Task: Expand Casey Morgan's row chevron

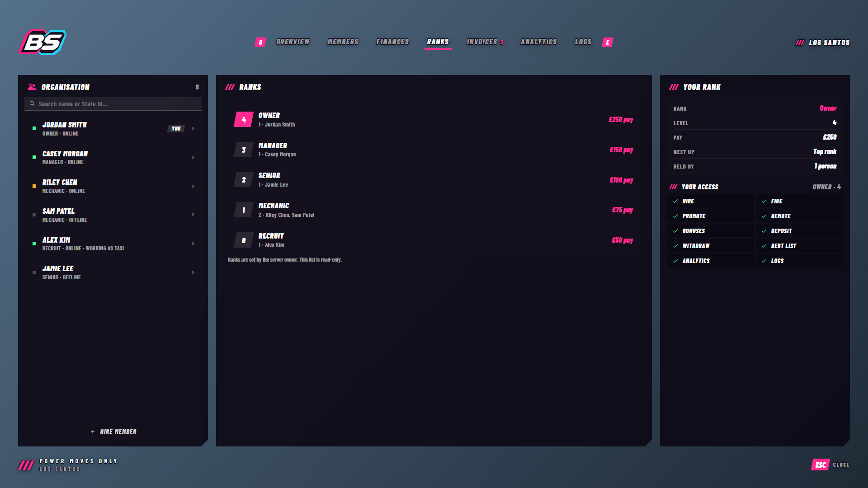Action: pyautogui.click(x=193, y=157)
